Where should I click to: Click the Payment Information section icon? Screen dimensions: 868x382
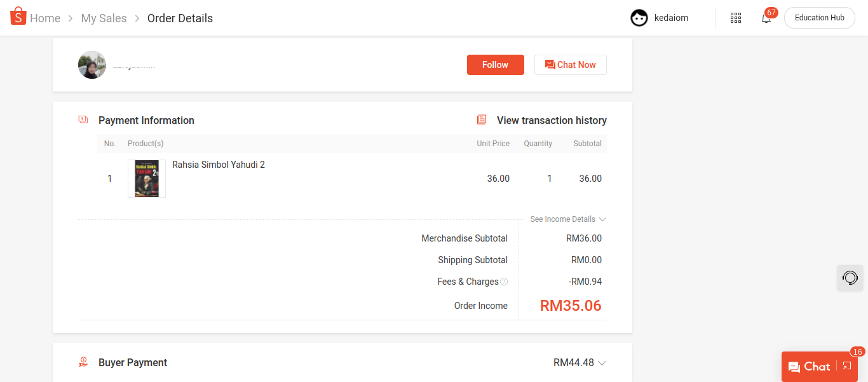pyautogui.click(x=83, y=119)
